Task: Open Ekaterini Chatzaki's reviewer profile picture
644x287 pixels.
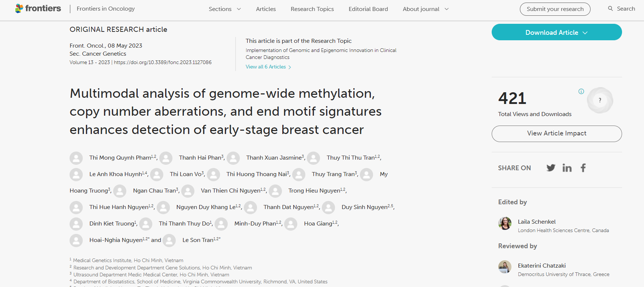Action: point(505,267)
